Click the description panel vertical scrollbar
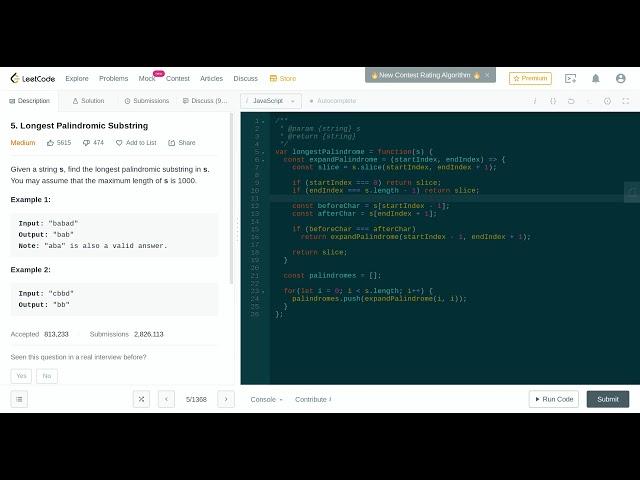Screen dimensions: 640x480 point(231,199)
